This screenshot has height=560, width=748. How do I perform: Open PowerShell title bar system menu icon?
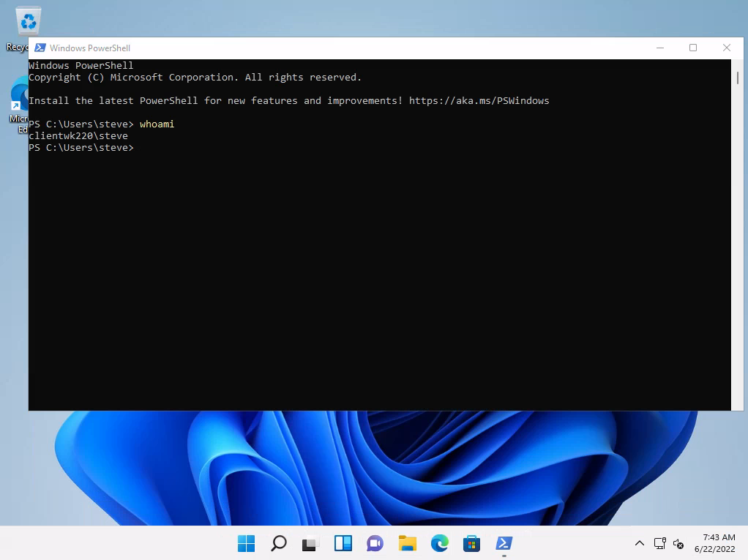40,48
